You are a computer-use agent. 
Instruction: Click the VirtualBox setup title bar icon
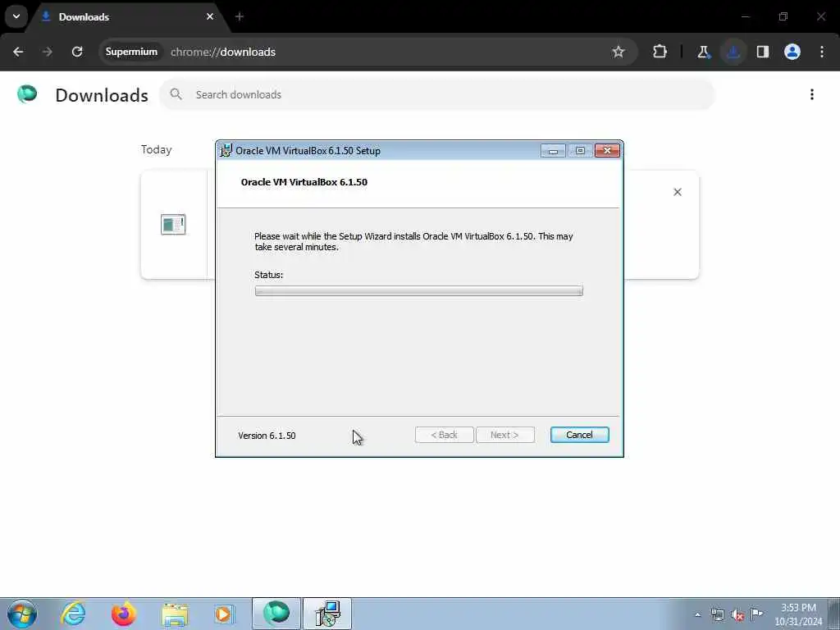[226, 151]
